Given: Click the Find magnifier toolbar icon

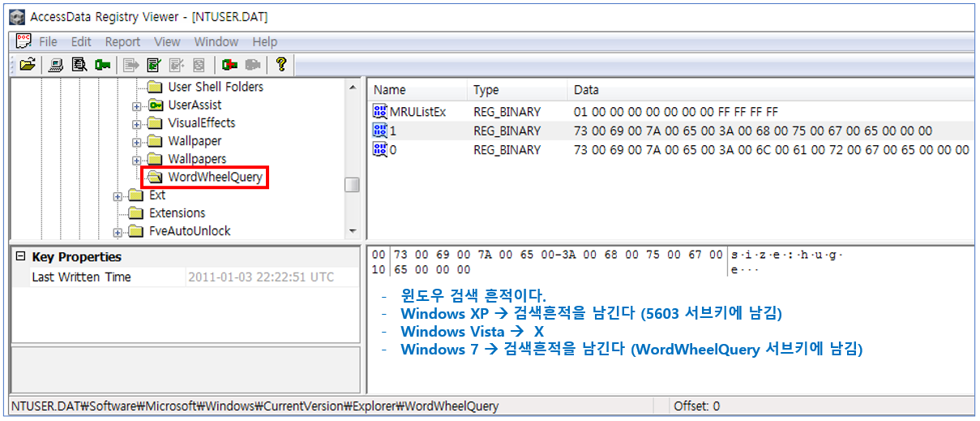Looking at the screenshot, I should [79, 65].
